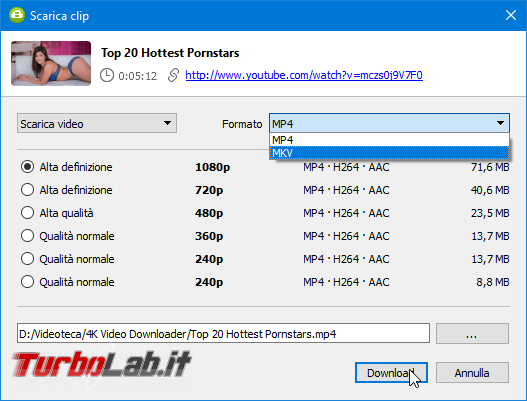527x401 pixels.
Task: Click codec text in the 360p row
Action: click(346, 236)
